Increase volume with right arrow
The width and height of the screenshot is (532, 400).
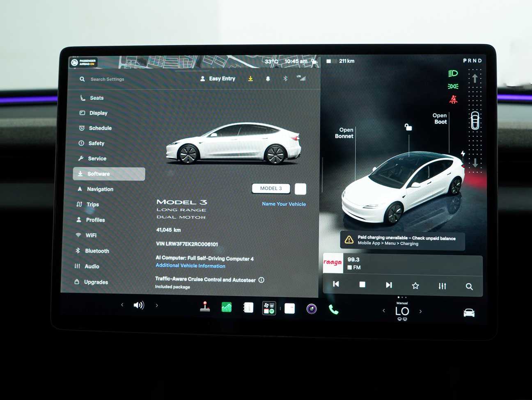157,305
